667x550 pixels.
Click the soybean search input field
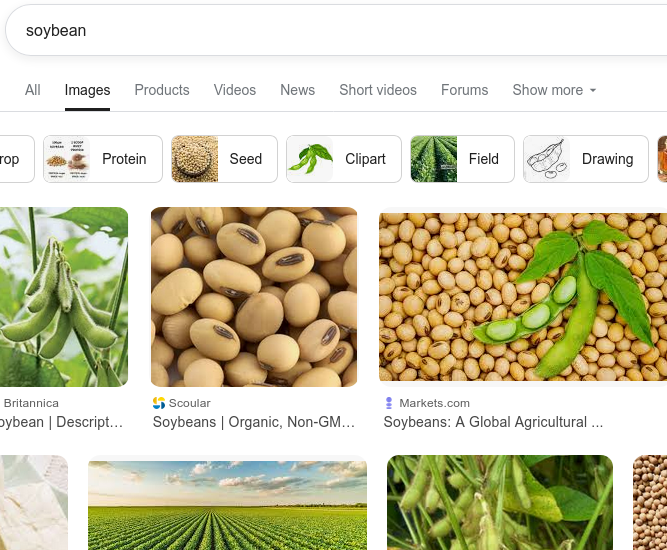click(336, 31)
